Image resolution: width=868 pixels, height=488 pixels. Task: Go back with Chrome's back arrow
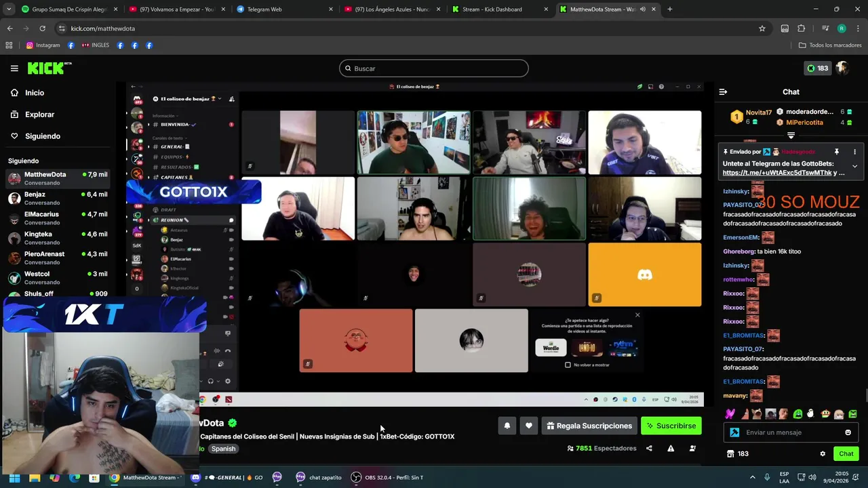pyautogui.click(x=9, y=28)
